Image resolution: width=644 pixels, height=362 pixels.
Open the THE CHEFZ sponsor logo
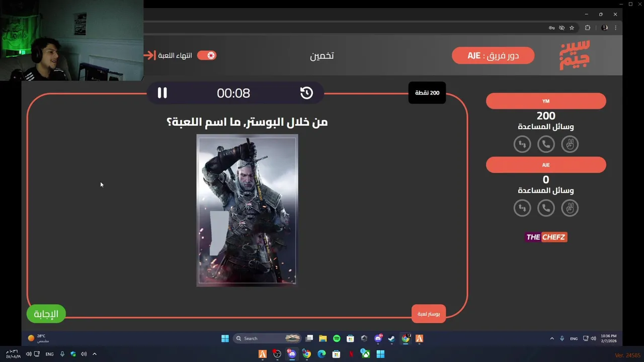(x=546, y=237)
